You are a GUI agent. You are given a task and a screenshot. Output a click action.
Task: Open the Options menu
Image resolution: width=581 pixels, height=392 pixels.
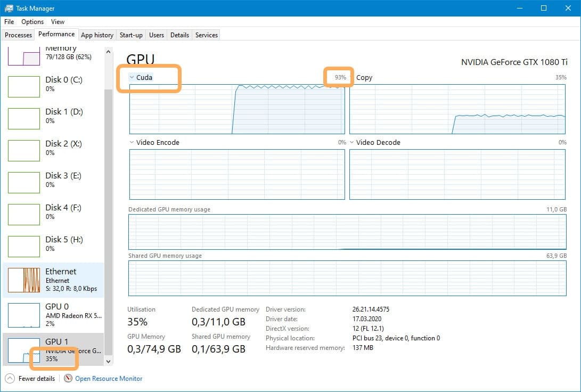[x=32, y=22]
